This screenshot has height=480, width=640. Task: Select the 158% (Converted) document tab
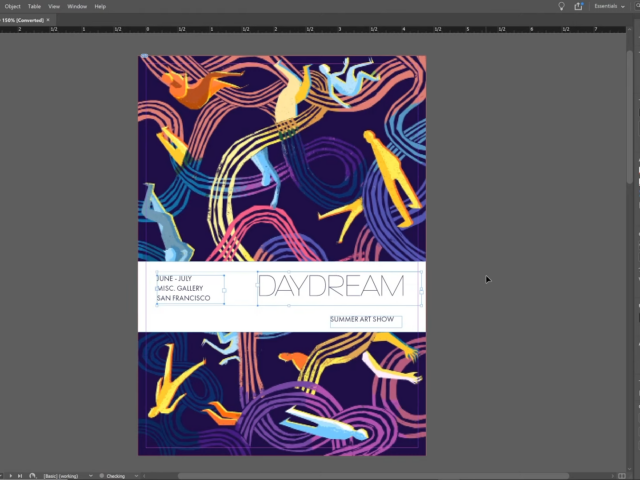[22, 19]
